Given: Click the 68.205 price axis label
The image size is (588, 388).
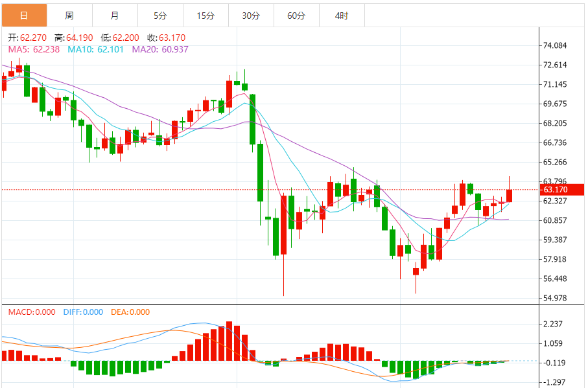Looking at the screenshot, I should pos(555,123).
